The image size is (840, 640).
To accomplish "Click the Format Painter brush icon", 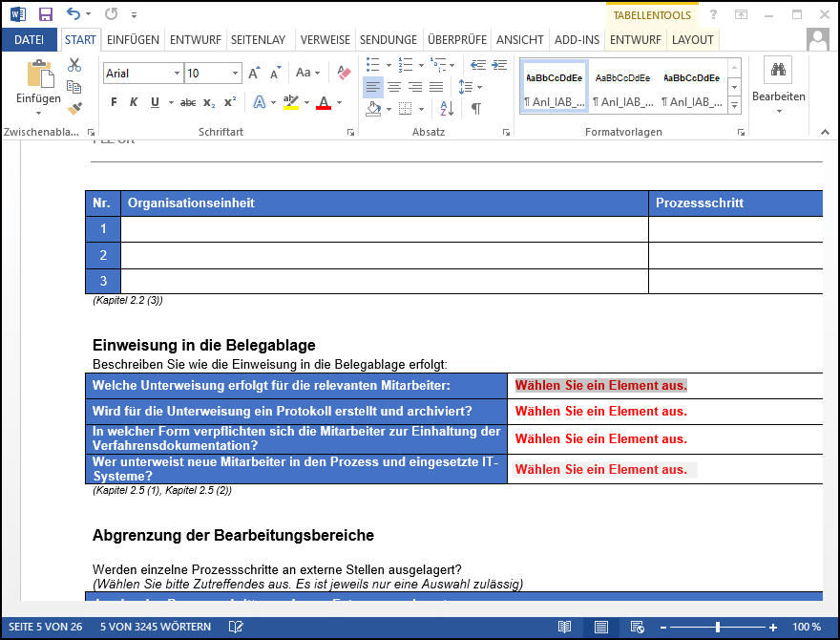I will pos(74,108).
